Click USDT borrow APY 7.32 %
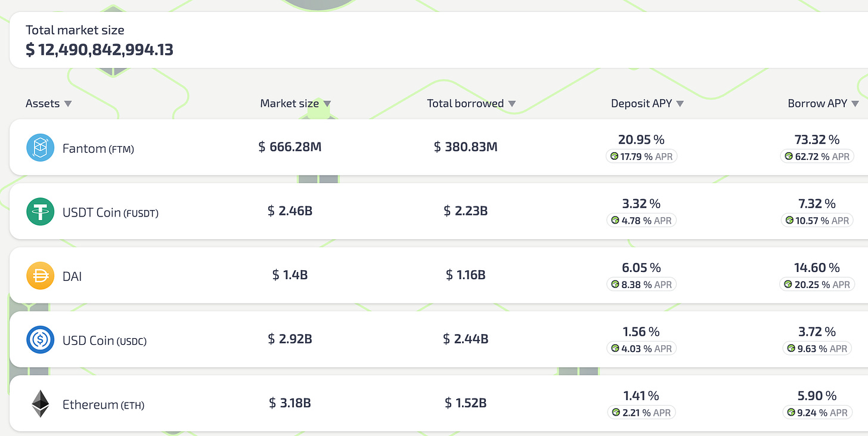The image size is (868, 436). click(817, 203)
